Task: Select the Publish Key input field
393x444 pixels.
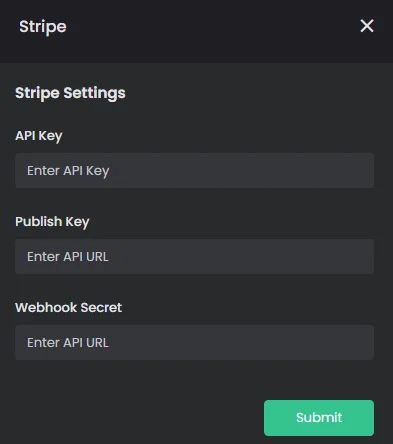Action: [x=194, y=256]
